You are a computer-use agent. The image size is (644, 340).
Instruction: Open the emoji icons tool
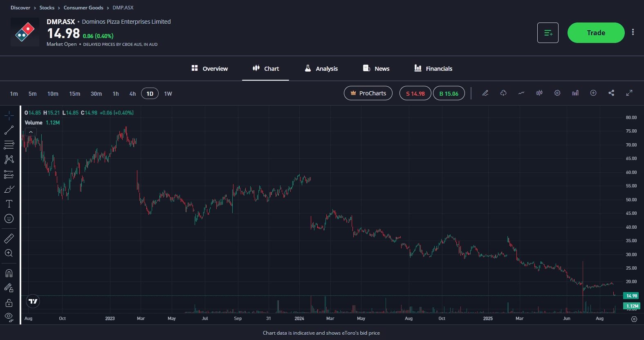pos(9,218)
